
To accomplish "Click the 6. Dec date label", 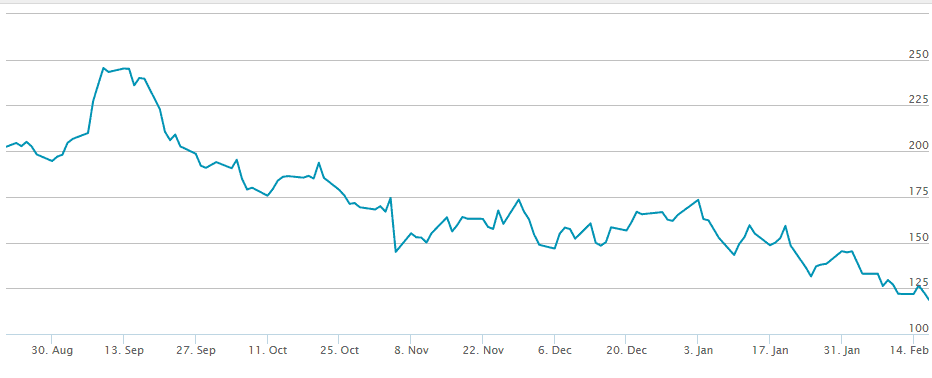I will tap(554, 351).
